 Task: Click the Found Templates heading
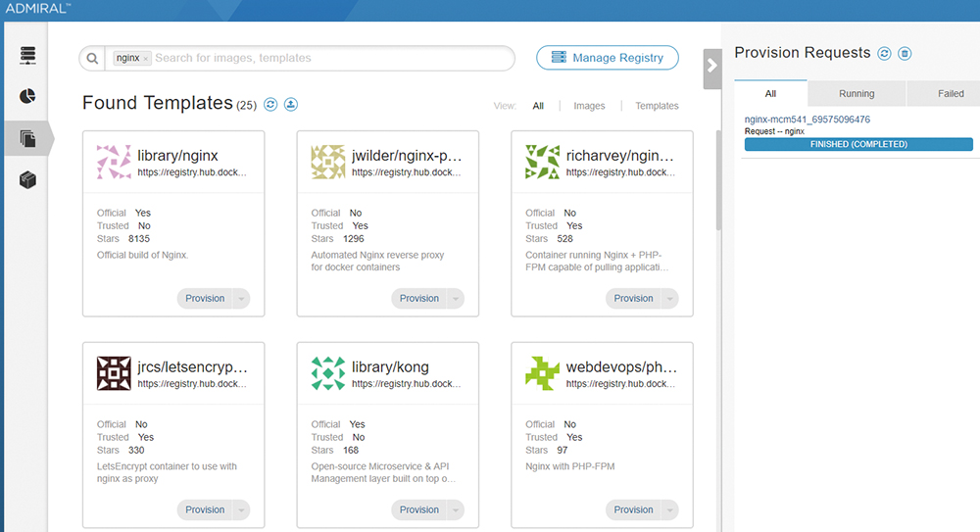[158, 103]
